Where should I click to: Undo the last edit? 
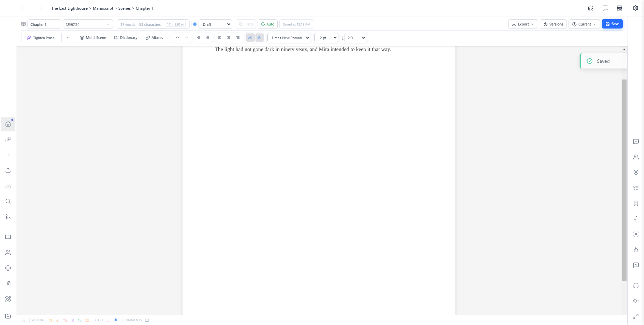pyautogui.click(x=177, y=38)
